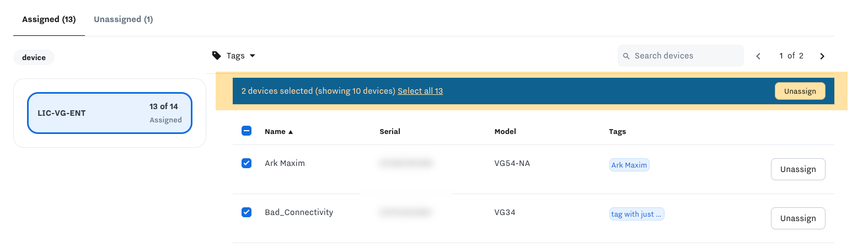Click into the Search devices field
Viewport: 868px width, 247px height.
(x=681, y=56)
